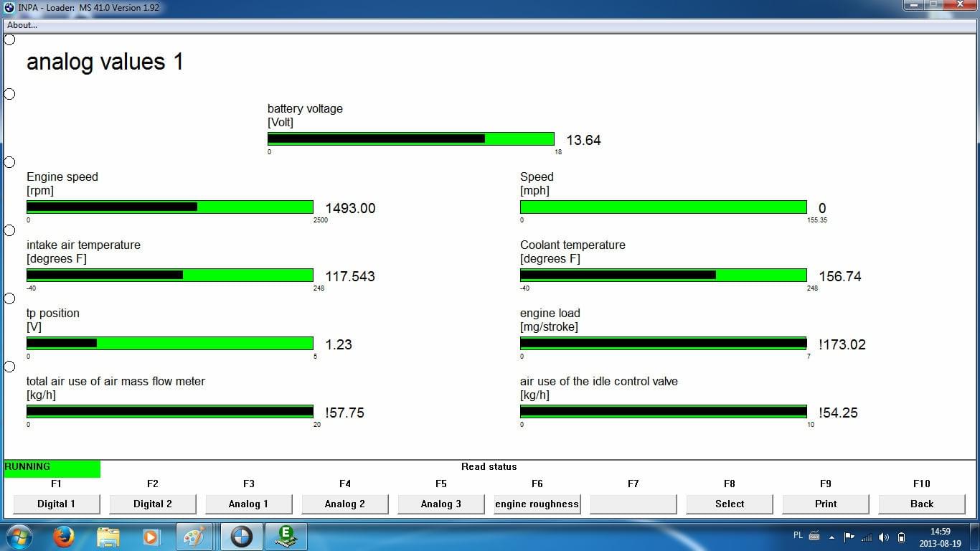Go Back with the F10 button
Screen dimensions: 980x551
click(922, 504)
